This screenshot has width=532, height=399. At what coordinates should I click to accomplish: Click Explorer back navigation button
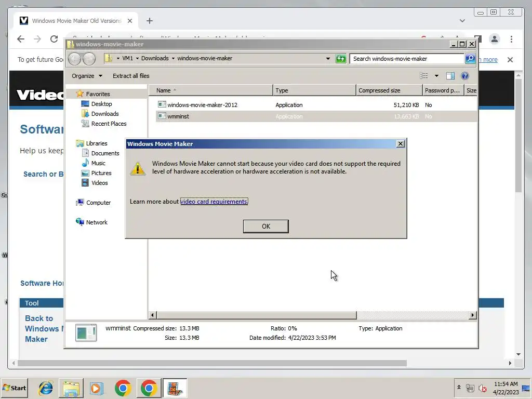coord(75,59)
